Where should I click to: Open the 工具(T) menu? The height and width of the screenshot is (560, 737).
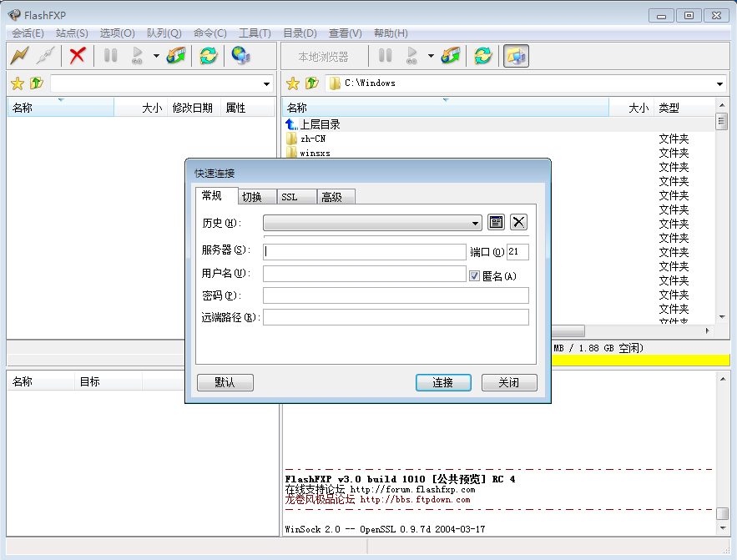255,33
